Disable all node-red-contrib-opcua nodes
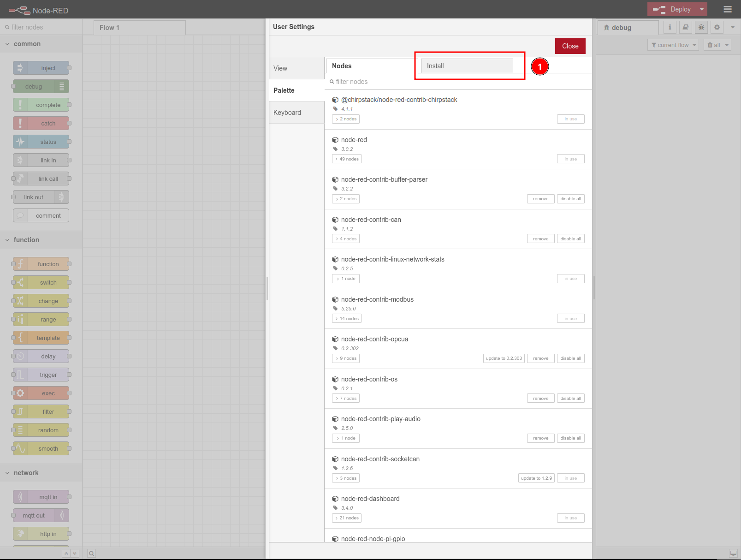Viewport: 741px width, 560px height. pyautogui.click(x=570, y=358)
